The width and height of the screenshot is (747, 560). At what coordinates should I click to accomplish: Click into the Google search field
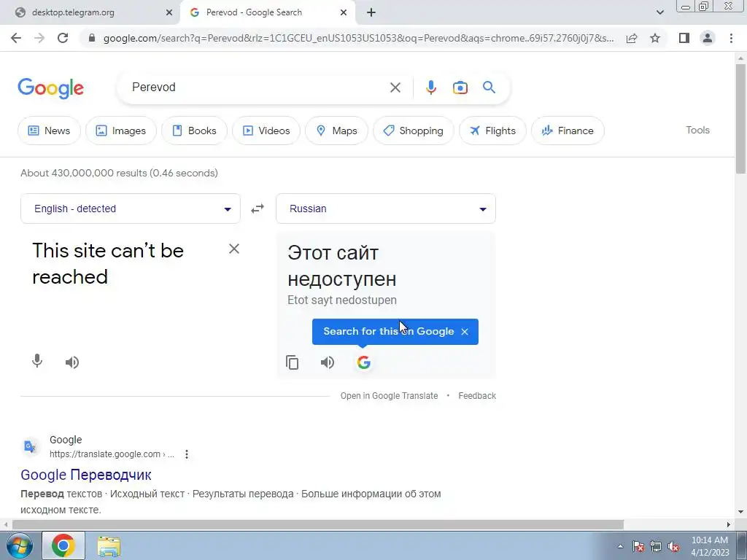coord(258,87)
